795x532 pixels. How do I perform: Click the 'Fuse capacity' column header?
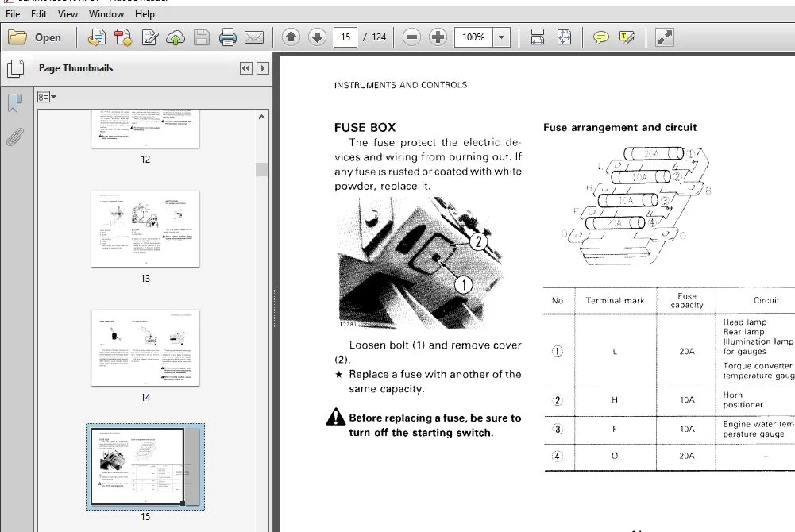tap(687, 300)
